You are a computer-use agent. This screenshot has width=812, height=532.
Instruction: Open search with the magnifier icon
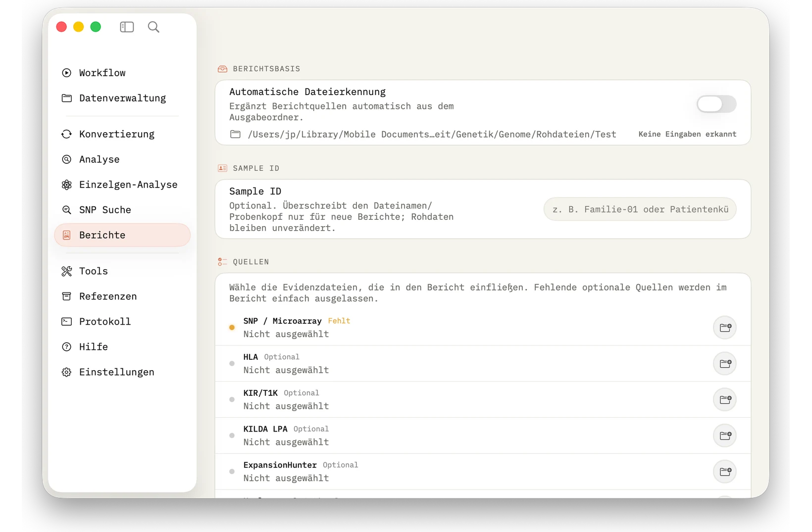pos(153,27)
